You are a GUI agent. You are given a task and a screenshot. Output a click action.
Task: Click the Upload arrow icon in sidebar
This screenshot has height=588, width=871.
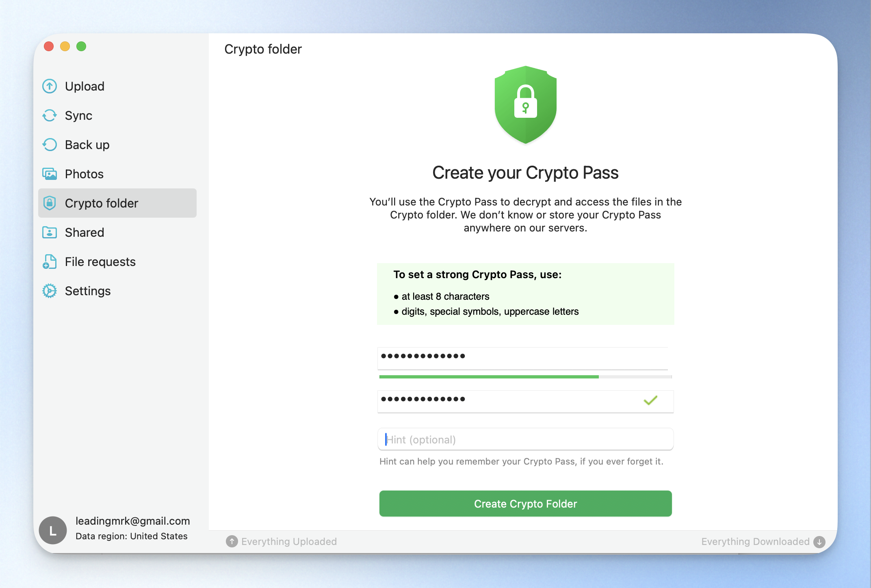pos(50,86)
